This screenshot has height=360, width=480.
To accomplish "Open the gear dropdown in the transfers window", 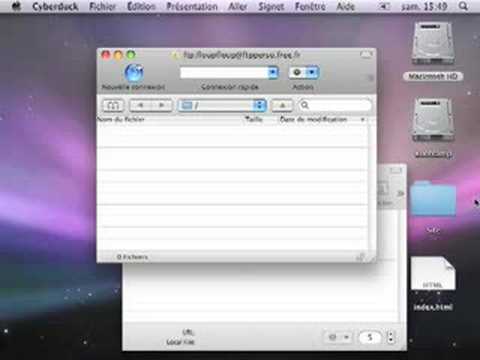I will tap(338, 337).
